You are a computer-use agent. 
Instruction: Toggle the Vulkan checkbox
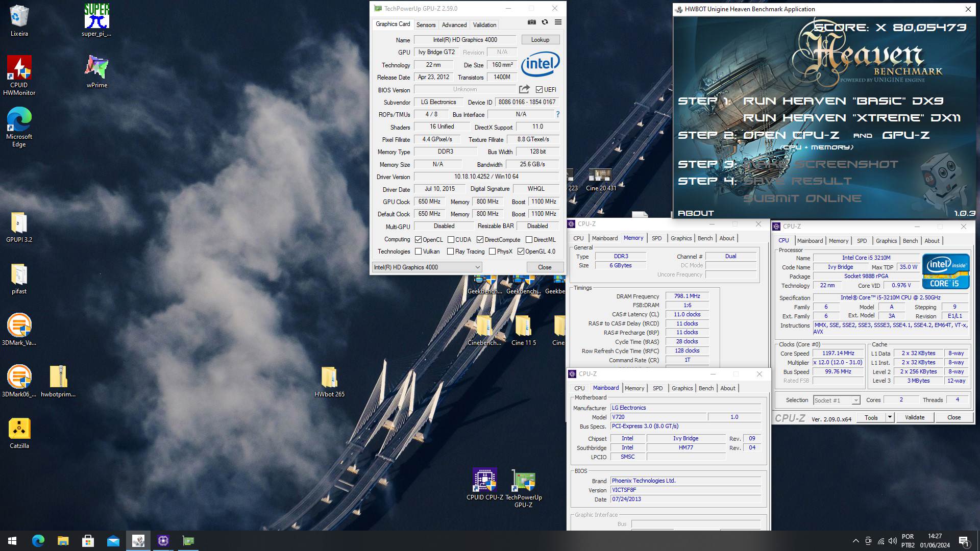tap(418, 252)
